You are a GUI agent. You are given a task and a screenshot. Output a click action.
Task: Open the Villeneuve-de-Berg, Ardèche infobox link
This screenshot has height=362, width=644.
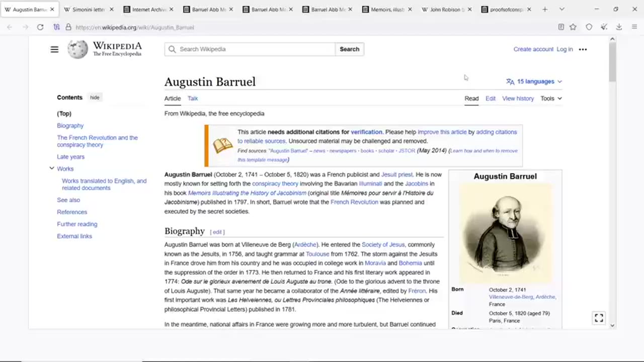(x=522, y=297)
